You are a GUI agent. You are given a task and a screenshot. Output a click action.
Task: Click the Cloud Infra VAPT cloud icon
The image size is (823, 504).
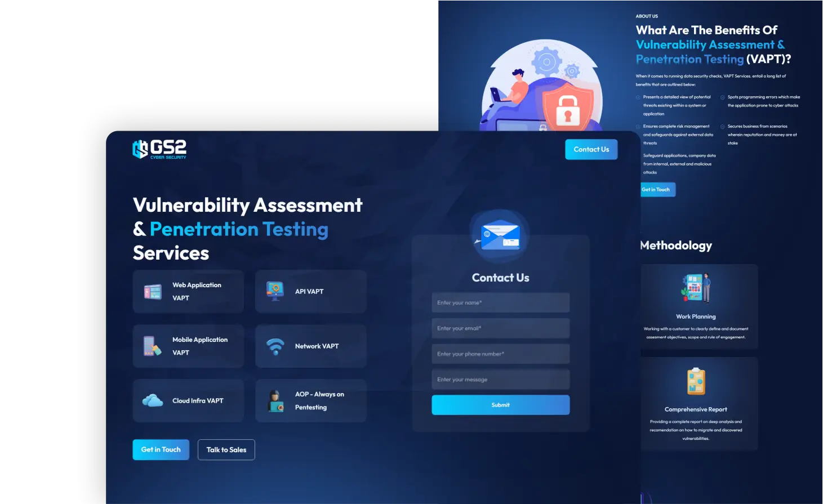[153, 400]
